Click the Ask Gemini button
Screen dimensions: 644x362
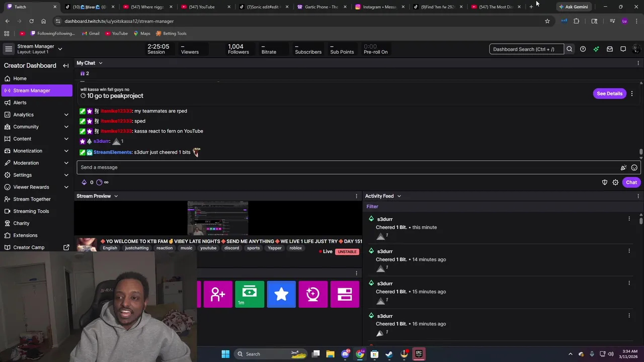573,7
